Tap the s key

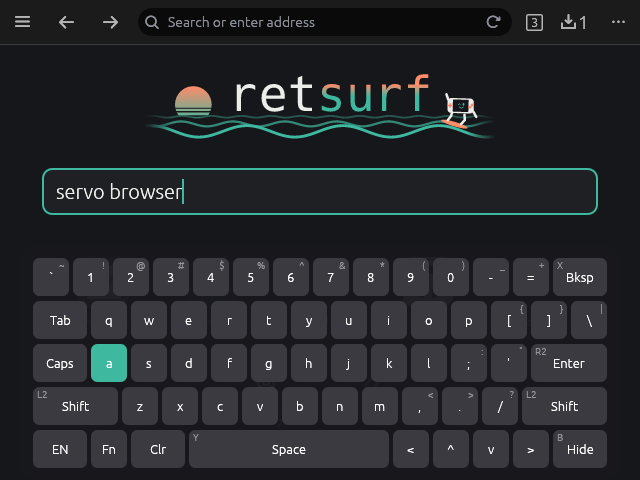(x=149, y=363)
